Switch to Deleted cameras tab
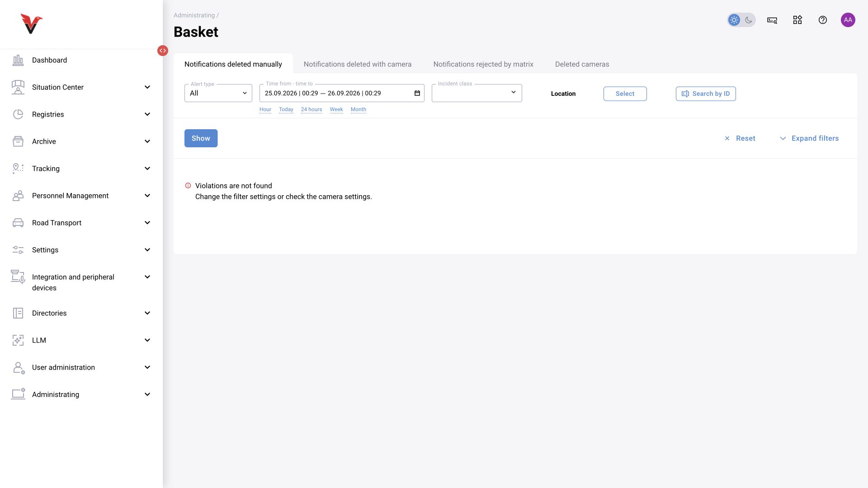 [582, 64]
